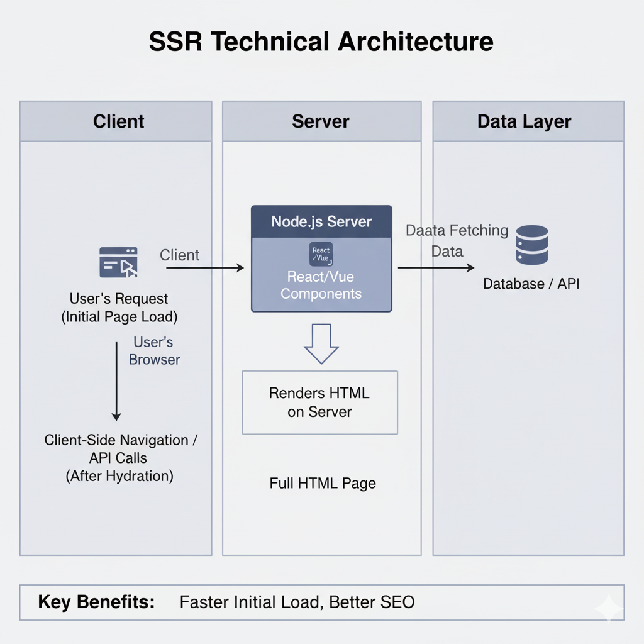
Task: Click the Node.js Server title bar
Action: pos(321,221)
